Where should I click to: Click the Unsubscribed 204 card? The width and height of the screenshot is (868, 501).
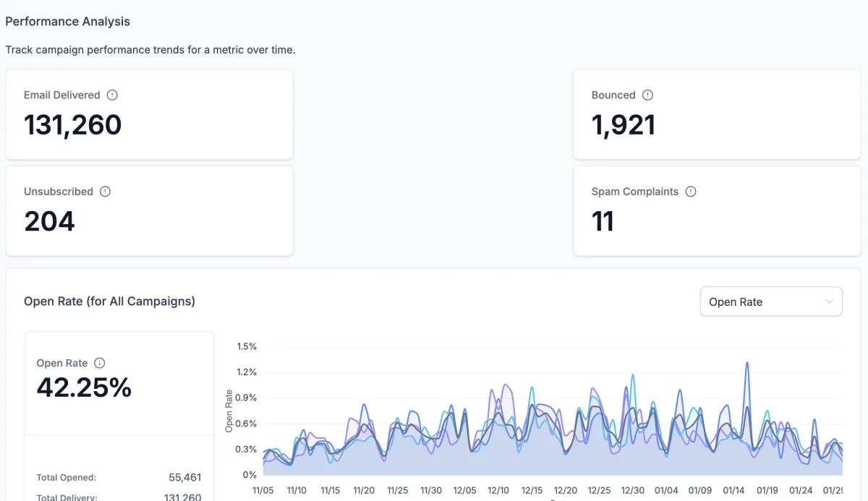click(149, 211)
